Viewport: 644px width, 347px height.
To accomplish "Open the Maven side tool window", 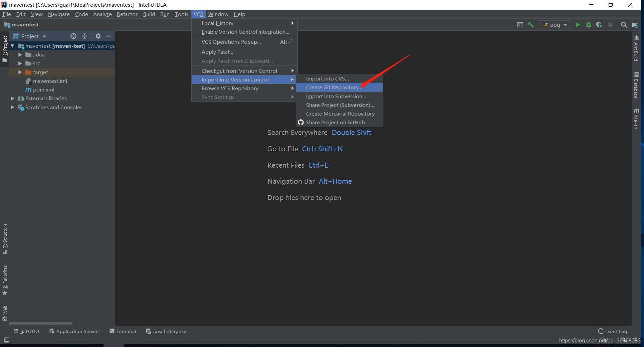I will click(x=636, y=119).
